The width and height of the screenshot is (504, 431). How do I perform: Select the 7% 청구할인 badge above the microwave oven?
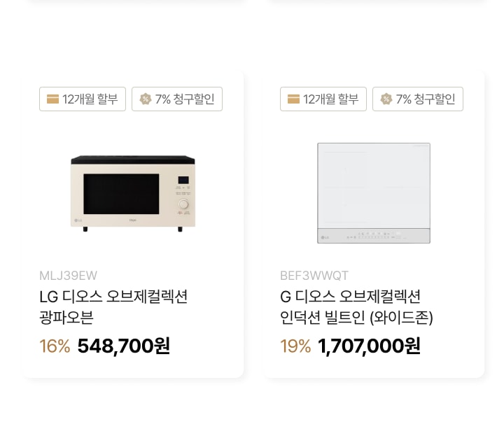point(177,99)
